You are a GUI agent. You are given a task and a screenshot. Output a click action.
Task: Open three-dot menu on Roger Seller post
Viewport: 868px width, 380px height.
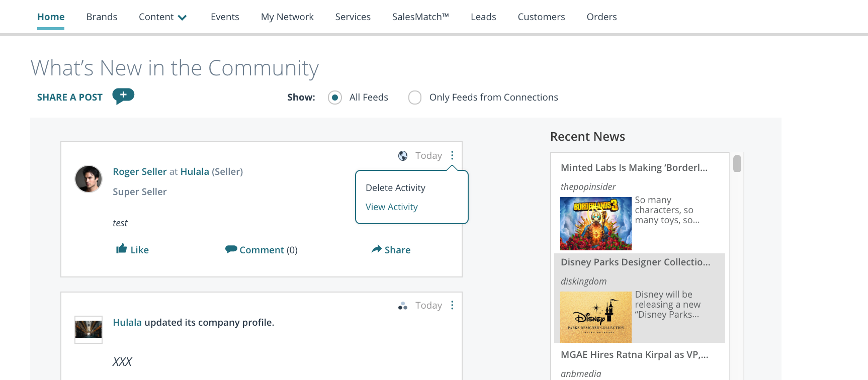(452, 155)
